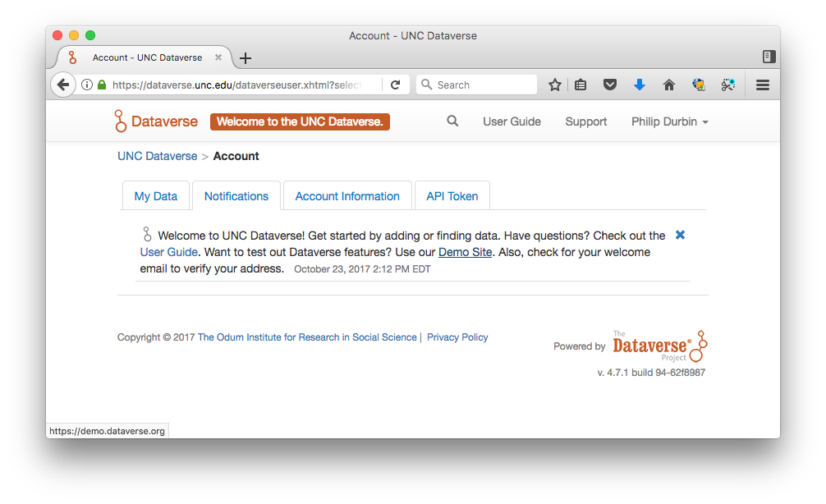Dismiss the welcome notification with X
Image resolution: width=826 pixels, height=504 pixels.
(x=680, y=235)
